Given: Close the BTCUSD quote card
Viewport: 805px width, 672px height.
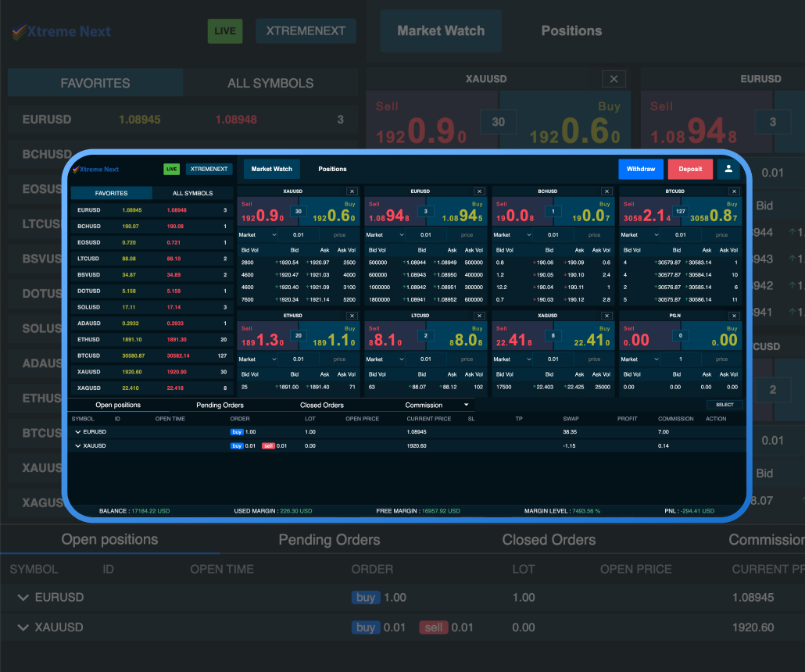Looking at the screenshot, I should click(x=734, y=191).
